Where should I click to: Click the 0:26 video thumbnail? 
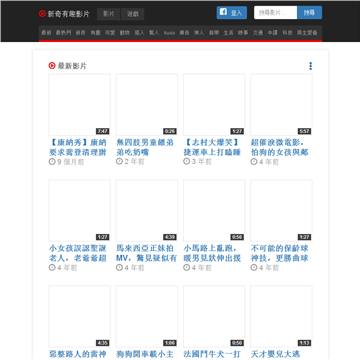(147, 105)
